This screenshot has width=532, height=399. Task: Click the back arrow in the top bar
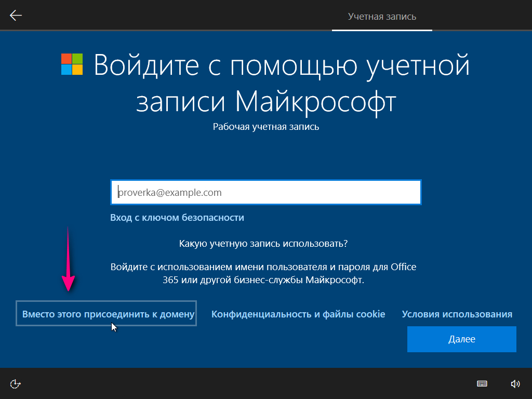click(x=16, y=16)
